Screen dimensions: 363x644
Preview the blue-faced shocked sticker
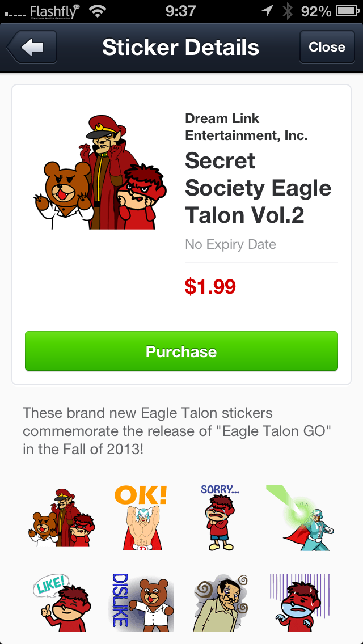click(300, 603)
